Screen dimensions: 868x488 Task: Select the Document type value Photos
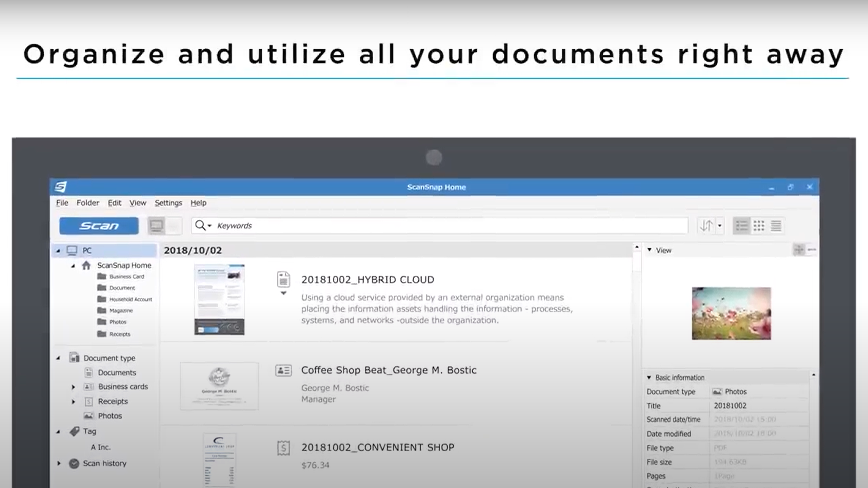click(x=730, y=392)
